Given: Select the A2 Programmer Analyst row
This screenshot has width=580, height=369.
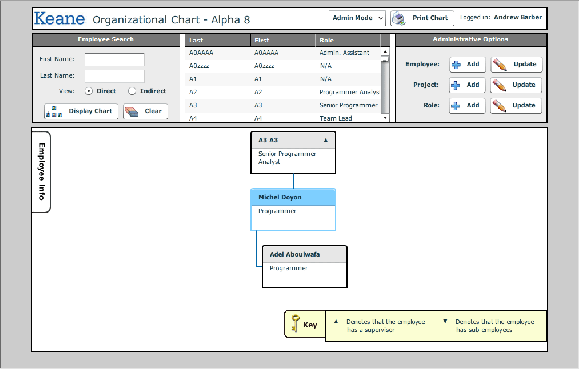Looking at the screenshot, I should pyautogui.click(x=283, y=92).
